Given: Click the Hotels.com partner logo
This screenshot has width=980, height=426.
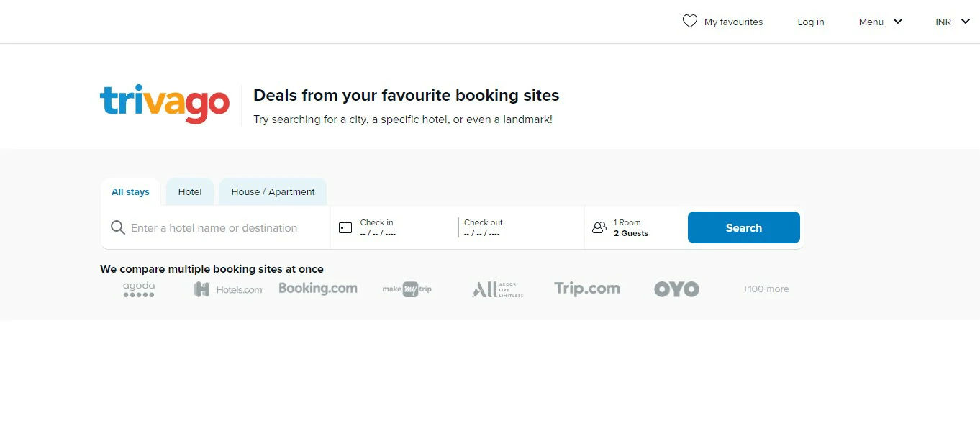Looking at the screenshot, I should [x=228, y=289].
